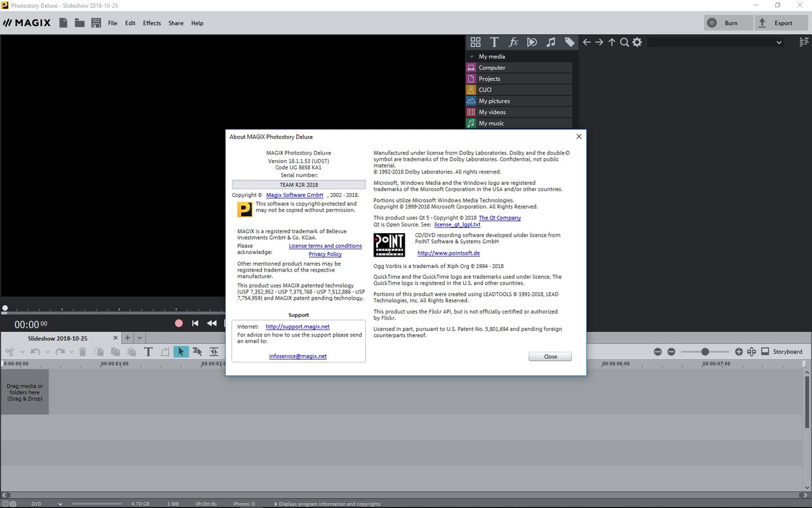Open the media import grid tab
Viewport: 812px width, 508px height.
475,42
